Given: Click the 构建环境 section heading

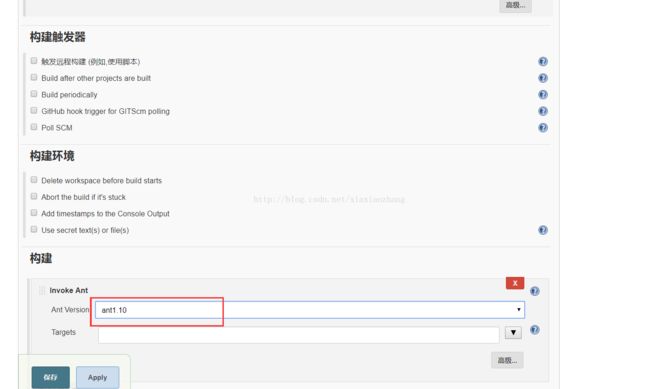Looking at the screenshot, I should point(52,156).
